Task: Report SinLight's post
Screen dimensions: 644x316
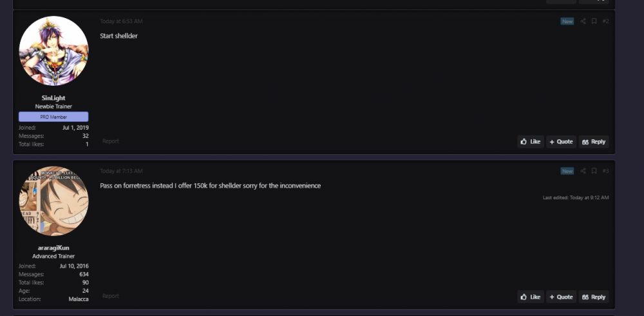Action: [111, 141]
